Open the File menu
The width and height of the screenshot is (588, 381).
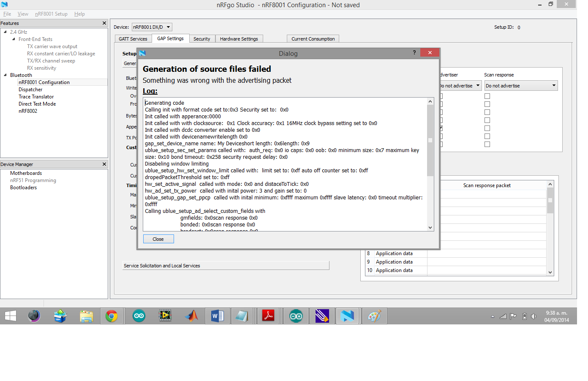pos(7,14)
